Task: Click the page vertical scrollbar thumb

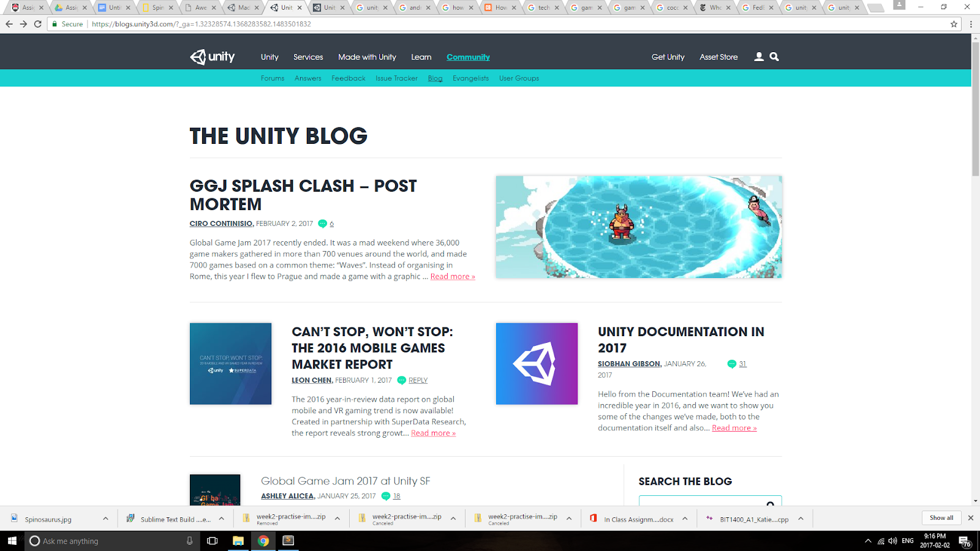Action: [976, 109]
